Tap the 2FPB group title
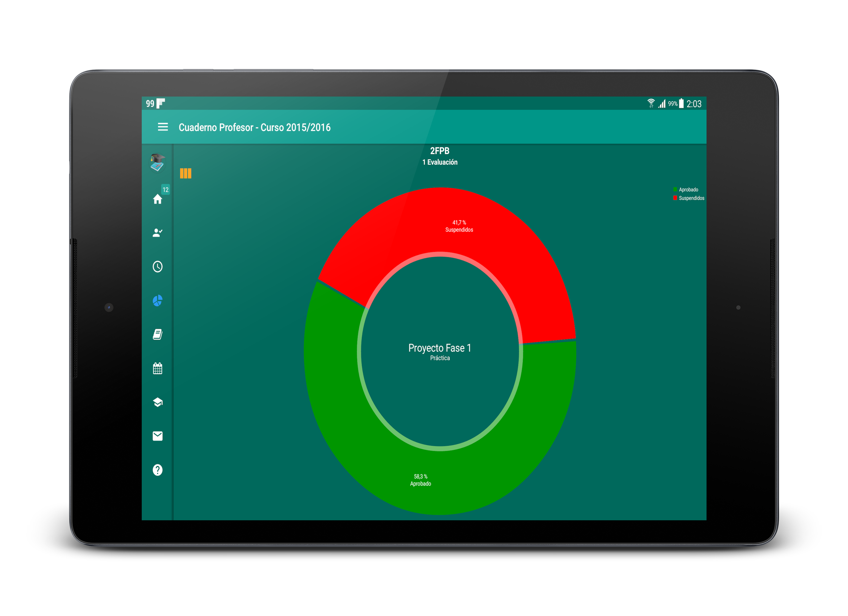 tap(440, 151)
